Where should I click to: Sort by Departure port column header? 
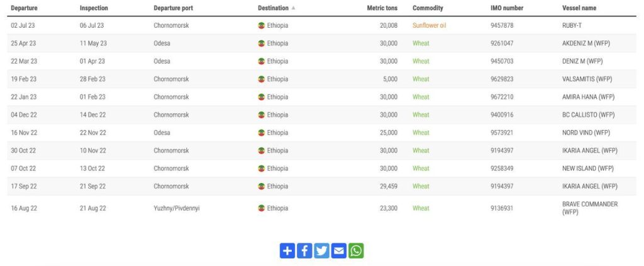click(173, 8)
